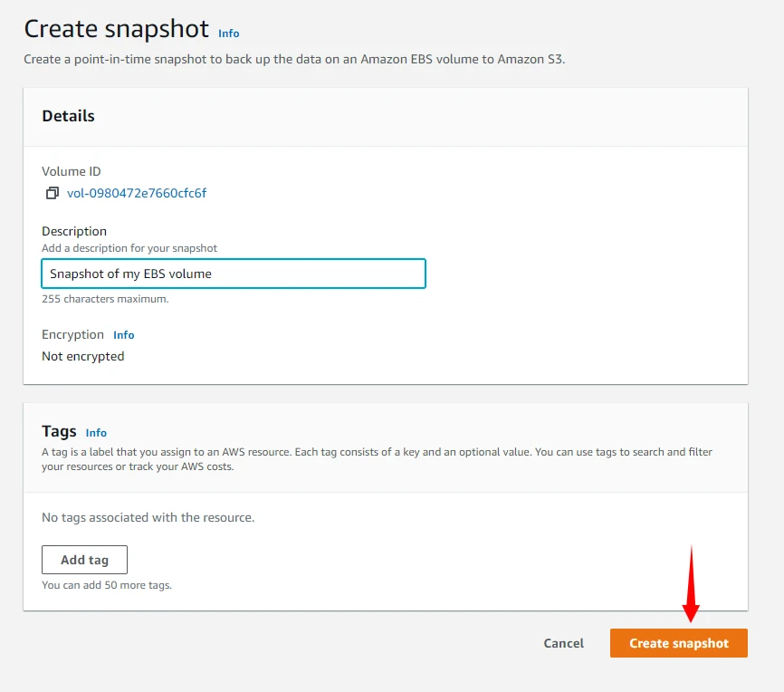Click 'No tags associated with the resource' message

pyautogui.click(x=148, y=518)
